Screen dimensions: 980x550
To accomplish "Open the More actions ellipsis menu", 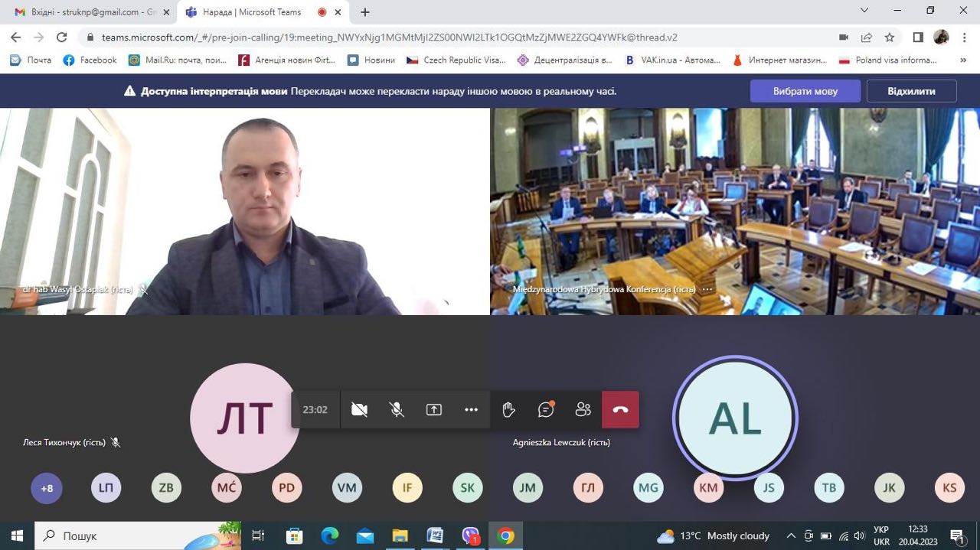I will [x=471, y=410].
